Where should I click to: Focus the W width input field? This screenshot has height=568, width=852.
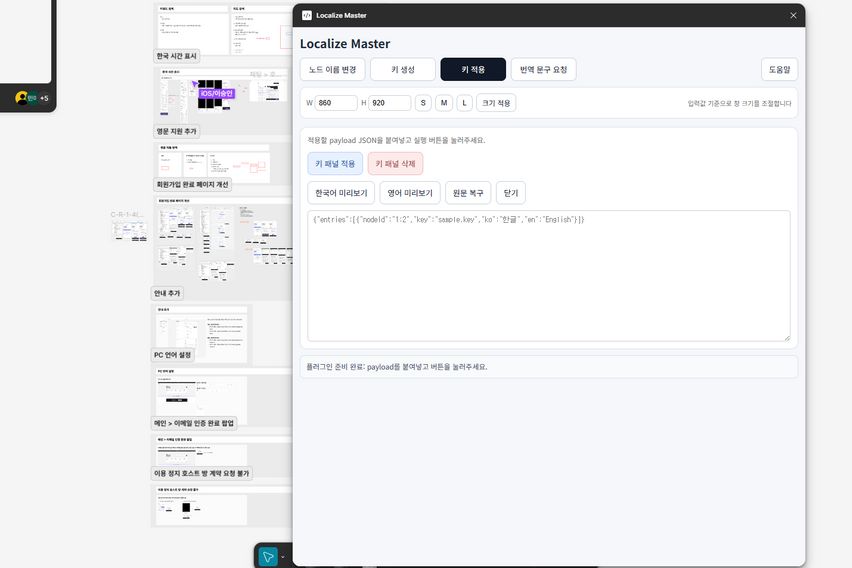point(336,103)
